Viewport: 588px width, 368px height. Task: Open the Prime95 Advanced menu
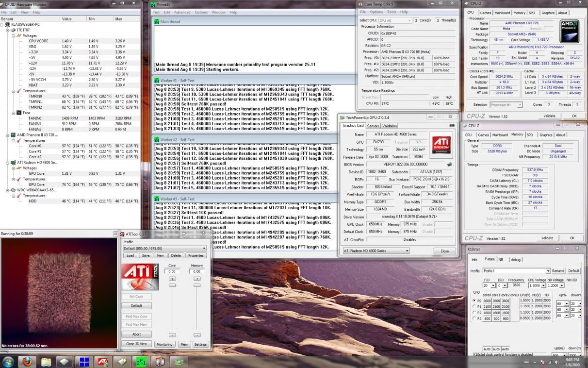[182, 12]
